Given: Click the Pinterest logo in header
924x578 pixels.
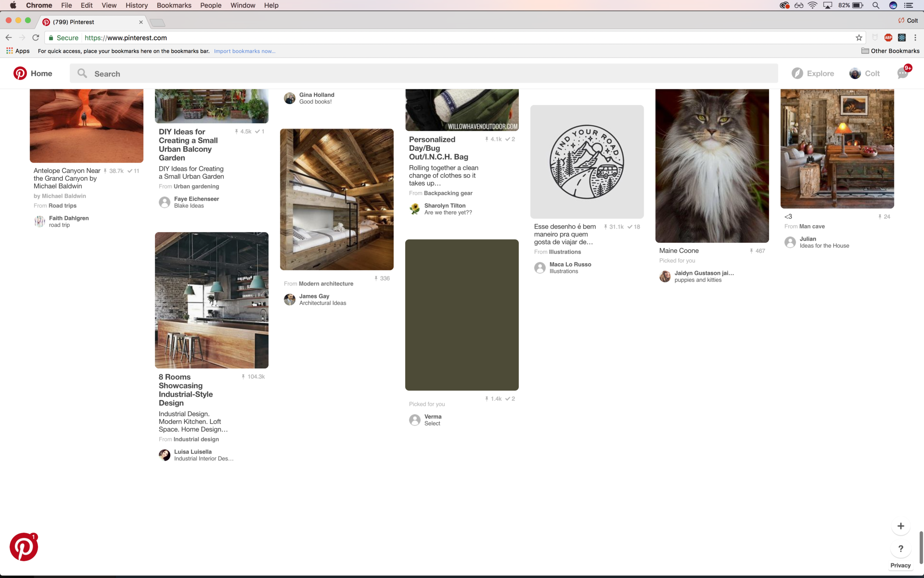Looking at the screenshot, I should tap(20, 73).
